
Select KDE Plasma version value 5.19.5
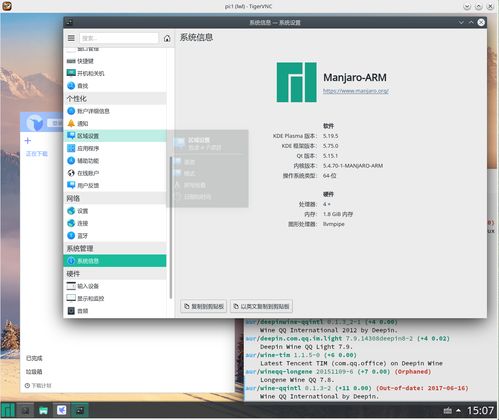click(x=330, y=136)
